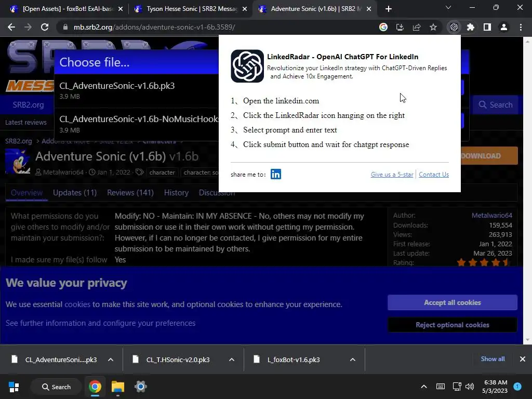The width and height of the screenshot is (532, 399).
Task: Open the History tab
Action: coord(176,193)
